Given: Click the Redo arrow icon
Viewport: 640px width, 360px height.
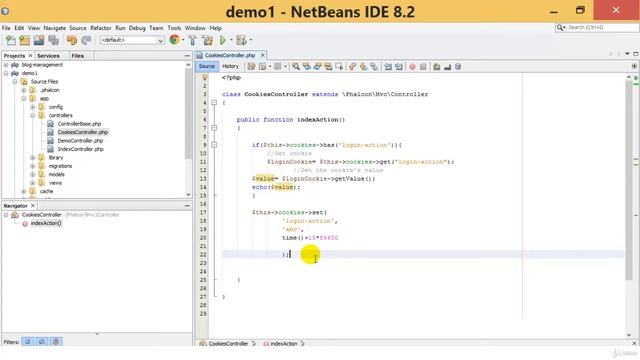Looking at the screenshot, I should (x=86, y=40).
